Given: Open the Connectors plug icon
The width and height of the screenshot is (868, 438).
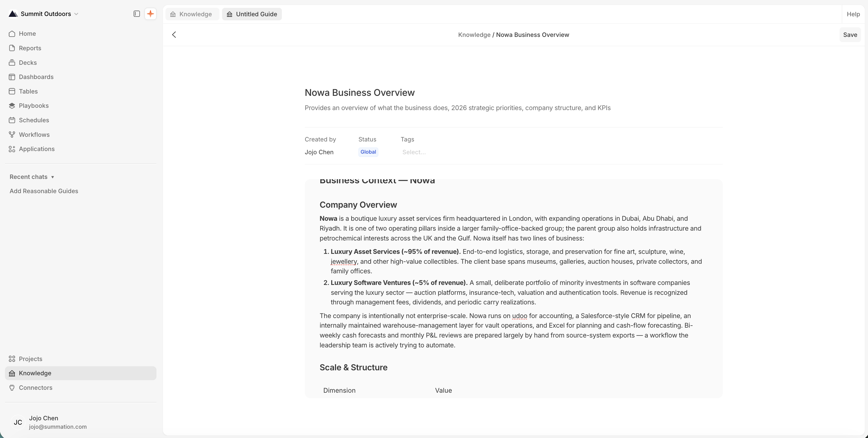Looking at the screenshot, I should 12,388.
